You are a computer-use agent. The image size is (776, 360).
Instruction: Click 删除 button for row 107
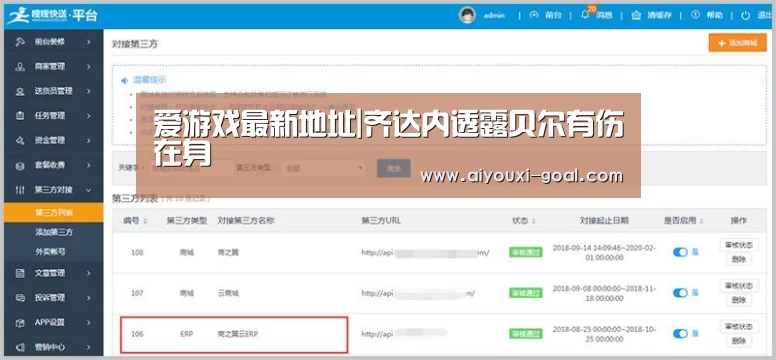pyautogui.click(x=738, y=300)
